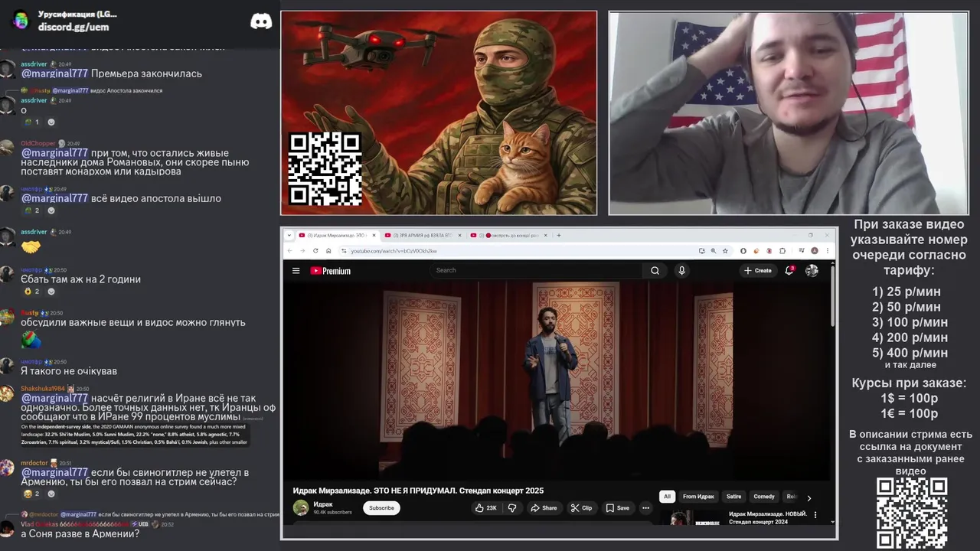Activate voice search microphone on YouTube
980x551 pixels.
click(x=681, y=270)
